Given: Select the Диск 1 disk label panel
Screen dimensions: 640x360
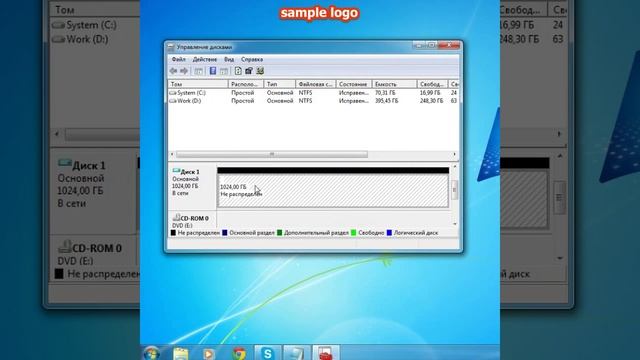Looking at the screenshot, I should click(x=192, y=187).
